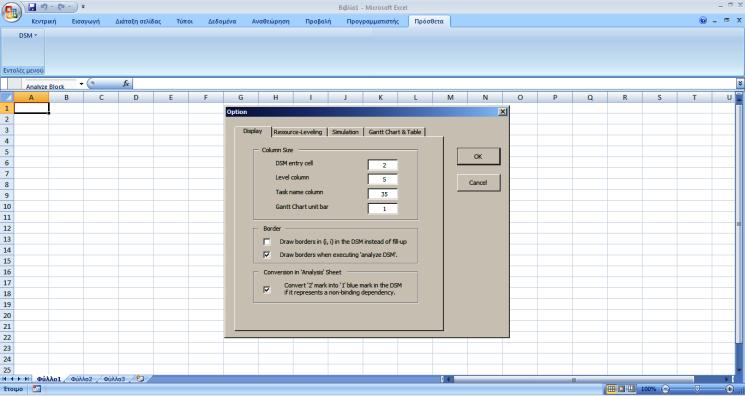745x396 pixels.
Task: Switch to Normal view in status bar
Action: (612, 389)
